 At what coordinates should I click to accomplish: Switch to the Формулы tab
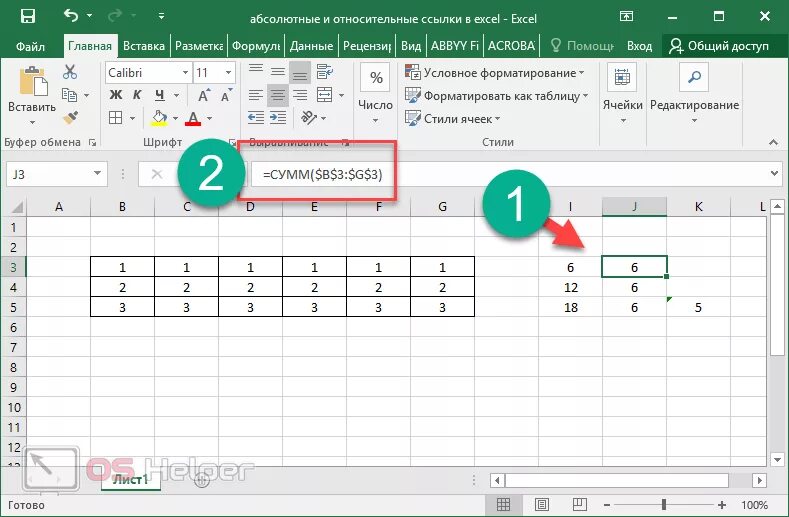tap(256, 46)
